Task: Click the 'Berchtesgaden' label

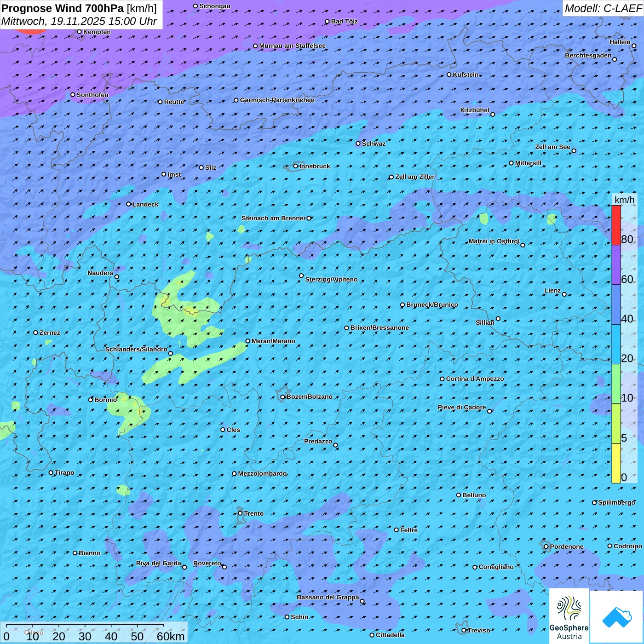Action: 588,55
